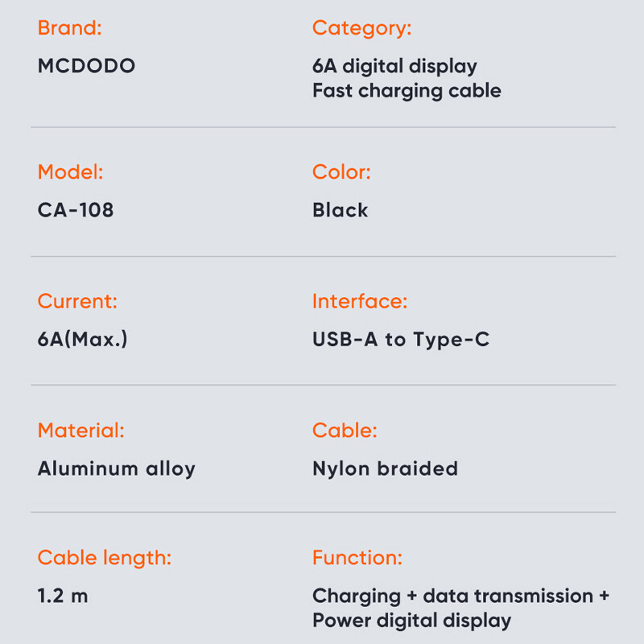
Task: Click the orange "Current:" label
Action: (77, 302)
